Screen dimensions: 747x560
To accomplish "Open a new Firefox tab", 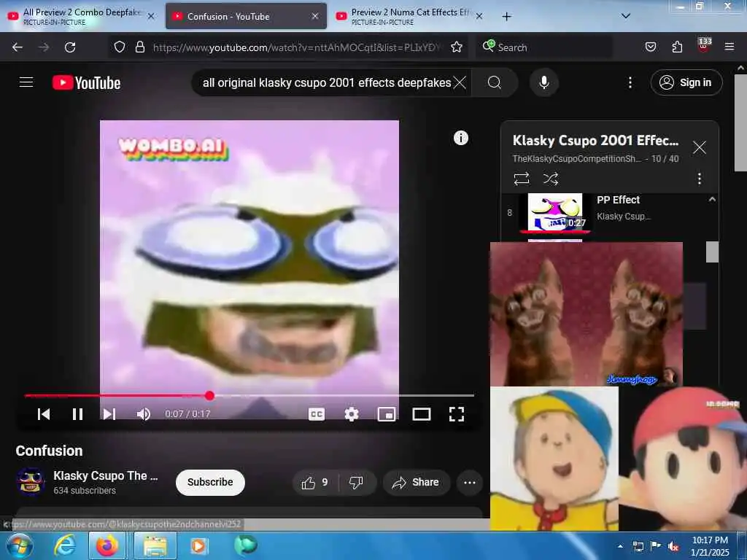I will 506,17.
